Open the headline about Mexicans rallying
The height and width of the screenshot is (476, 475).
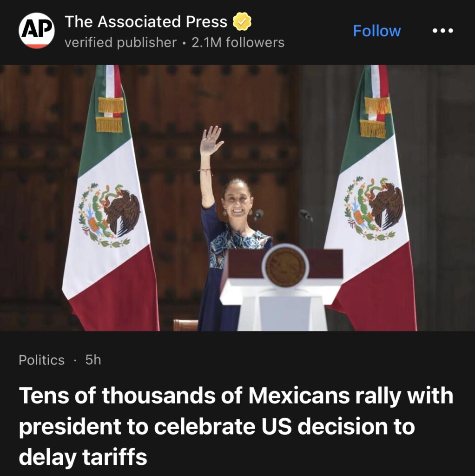pos(236,426)
